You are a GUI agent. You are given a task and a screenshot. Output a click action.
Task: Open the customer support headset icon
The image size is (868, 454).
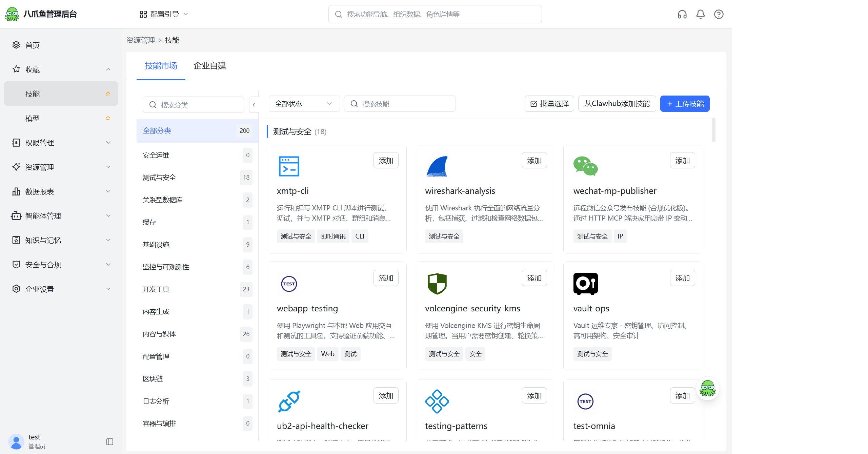682,14
